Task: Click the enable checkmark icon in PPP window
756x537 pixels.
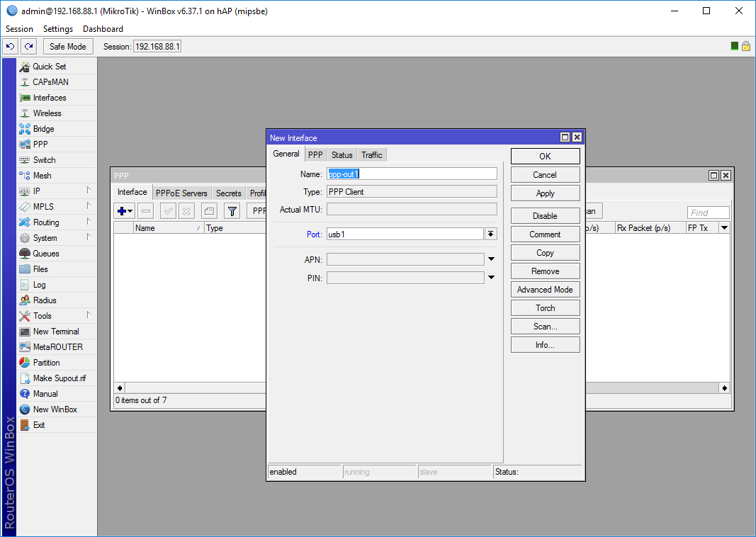Action: pyautogui.click(x=168, y=211)
